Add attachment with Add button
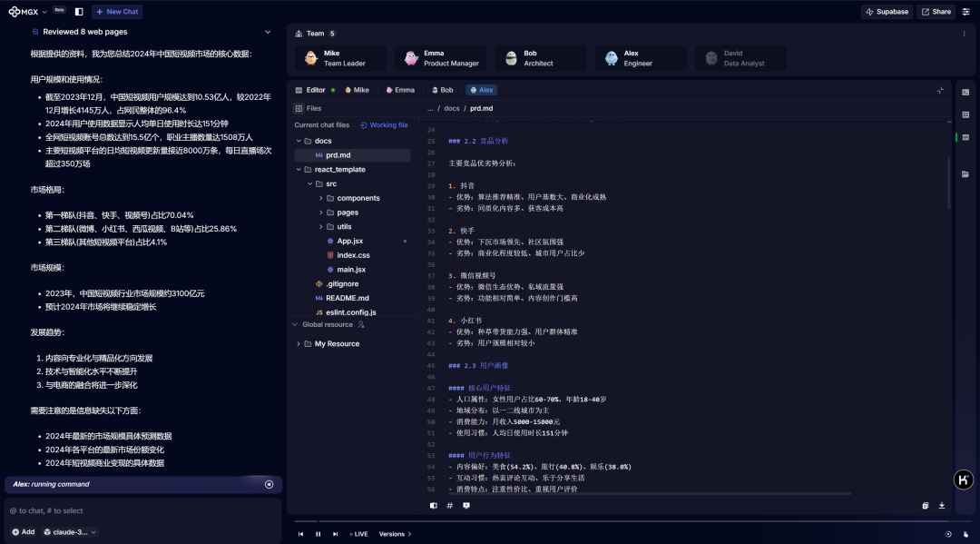 pyautogui.click(x=23, y=532)
